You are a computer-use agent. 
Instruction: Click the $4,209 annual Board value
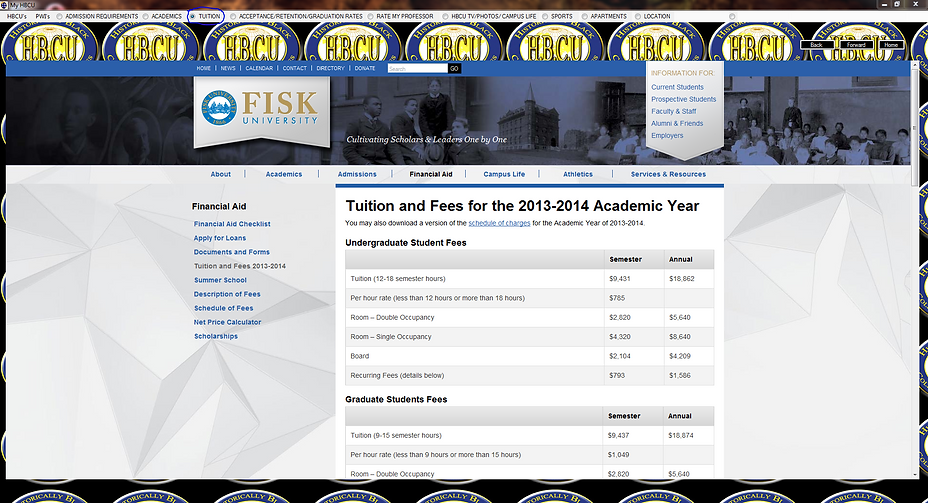tap(679, 356)
